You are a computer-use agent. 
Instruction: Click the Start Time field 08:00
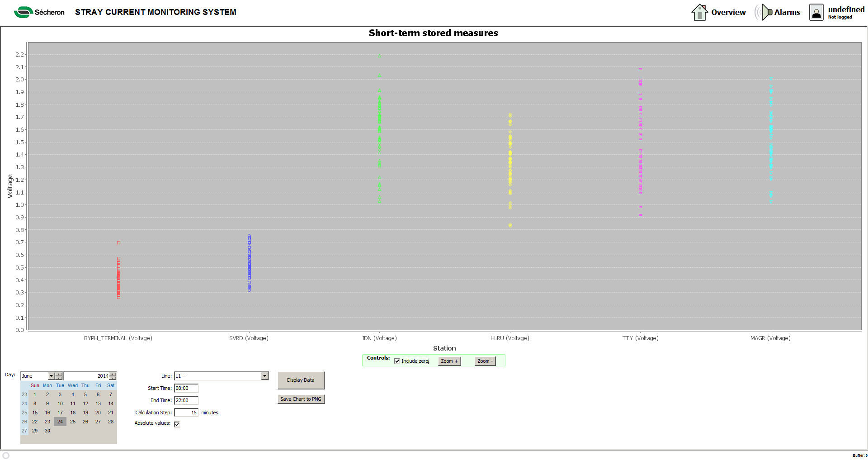pyautogui.click(x=186, y=388)
